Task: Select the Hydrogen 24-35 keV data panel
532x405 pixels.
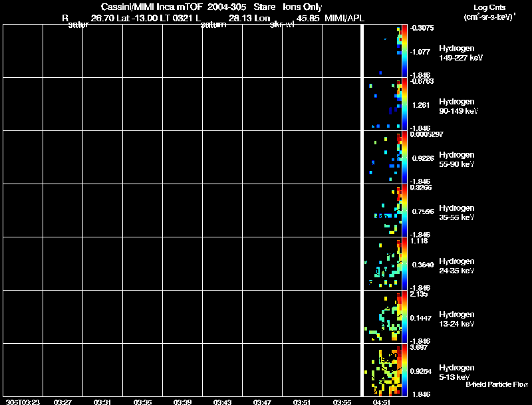Action: pos(383,264)
